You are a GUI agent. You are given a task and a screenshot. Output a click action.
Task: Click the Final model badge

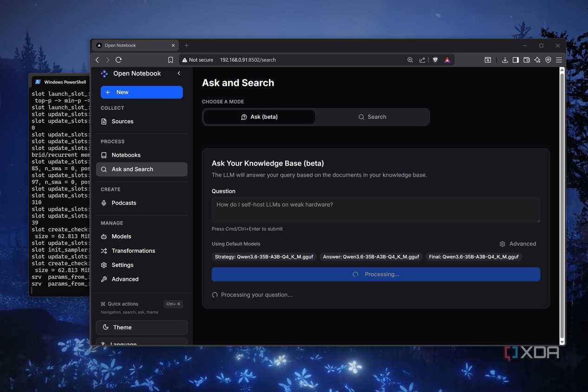tap(474, 257)
